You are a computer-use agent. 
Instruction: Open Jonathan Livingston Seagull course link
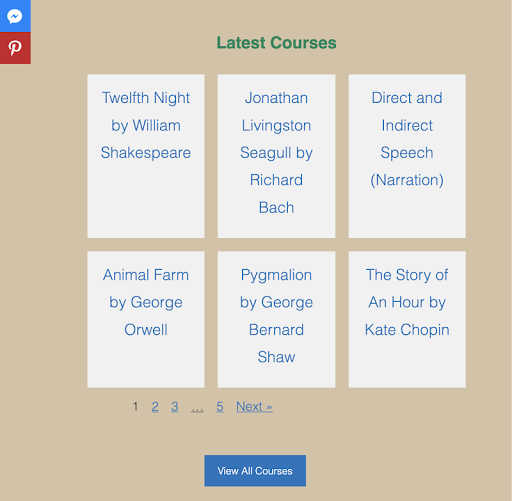pos(276,153)
